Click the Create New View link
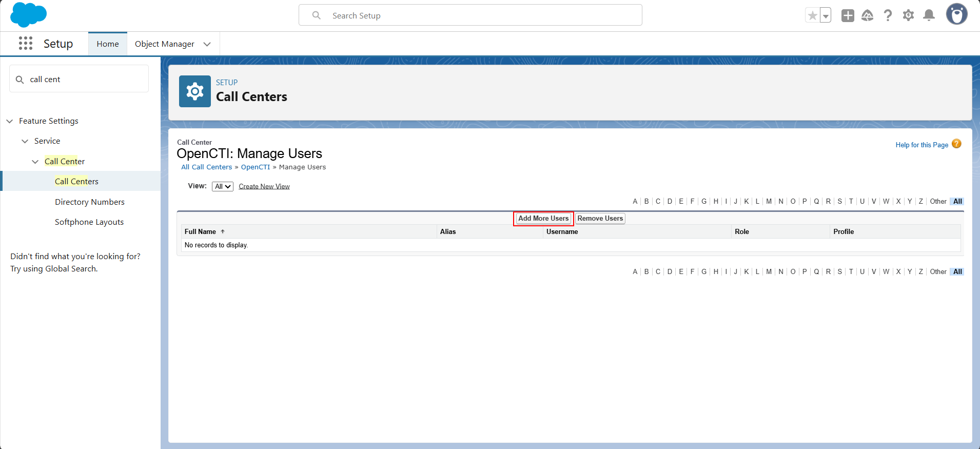 click(x=264, y=186)
